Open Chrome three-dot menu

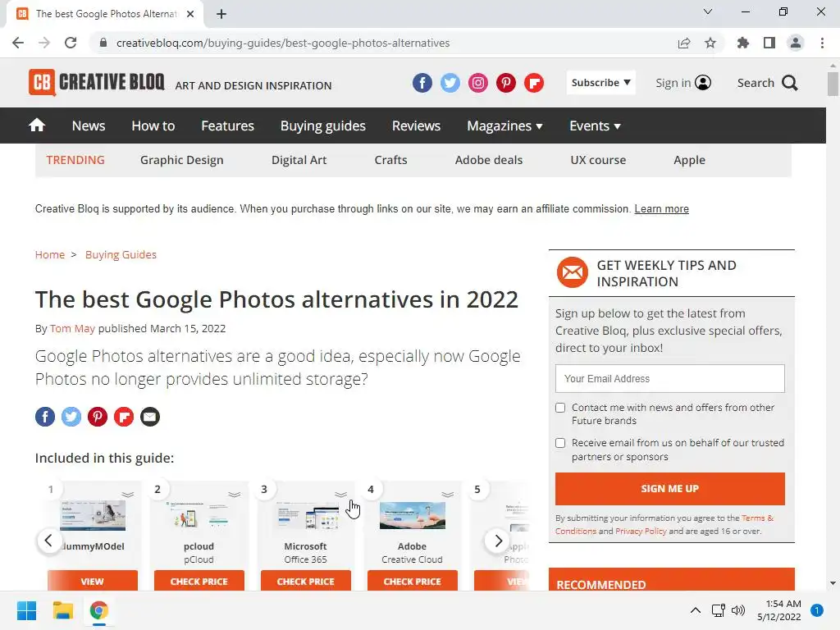tap(822, 43)
